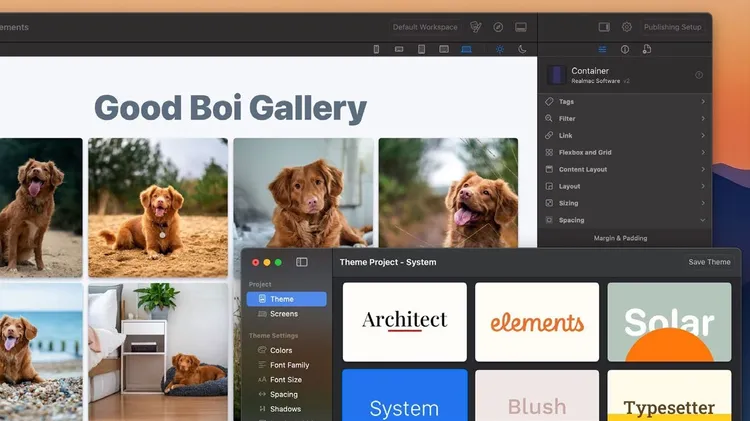Screen dimensions: 750x421
Task: Open Shadows under Theme Settings
Action: (x=287, y=409)
